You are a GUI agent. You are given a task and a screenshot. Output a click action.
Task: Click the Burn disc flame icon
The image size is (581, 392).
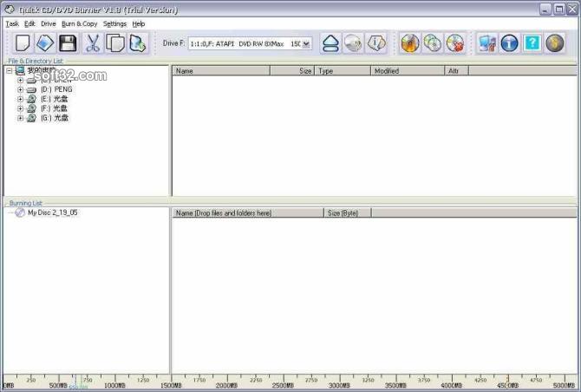[410, 43]
